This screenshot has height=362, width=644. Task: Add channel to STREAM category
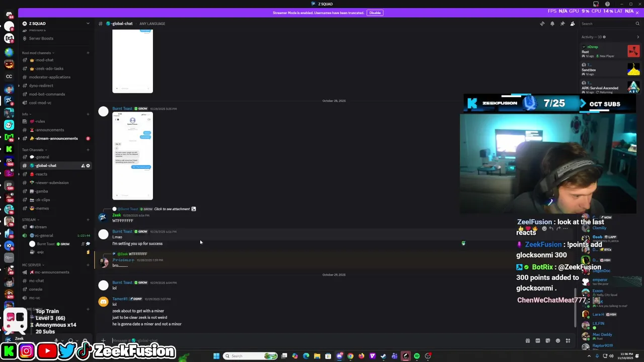pyautogui.click(x=88, y=220)
